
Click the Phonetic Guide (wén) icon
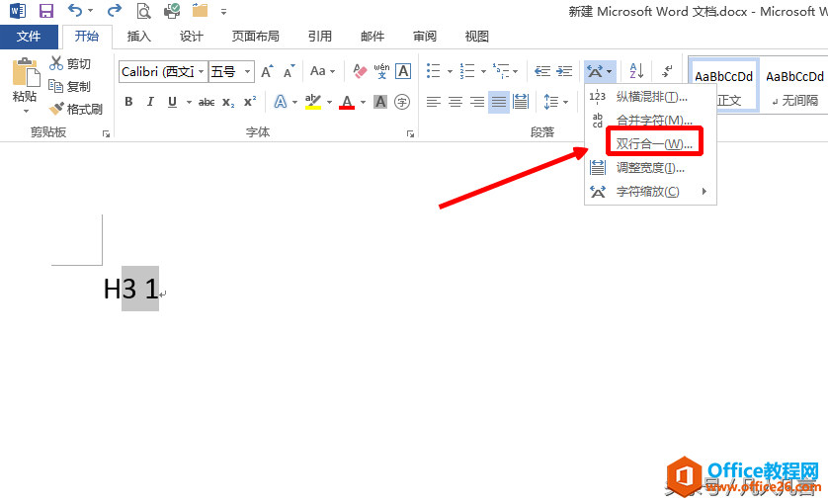[x=381, y=71]
